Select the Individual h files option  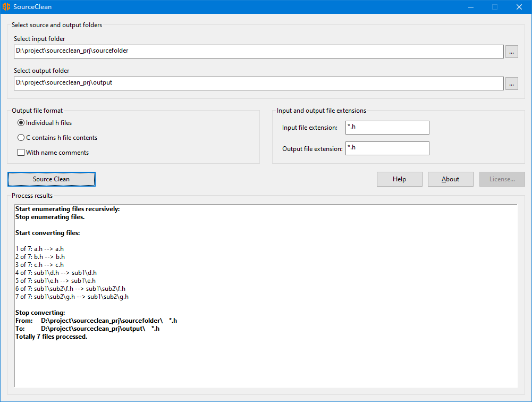[x=21, y=123]
